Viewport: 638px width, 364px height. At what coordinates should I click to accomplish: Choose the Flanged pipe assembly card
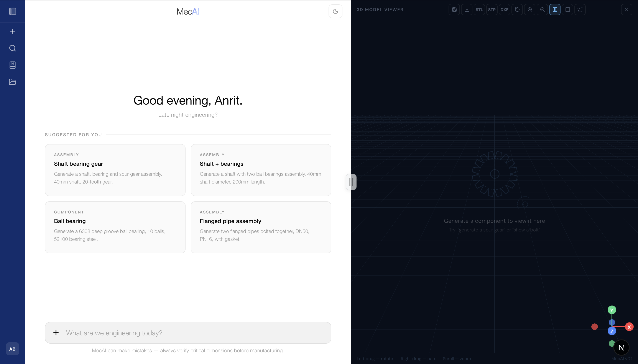click(x=261, y=227)
